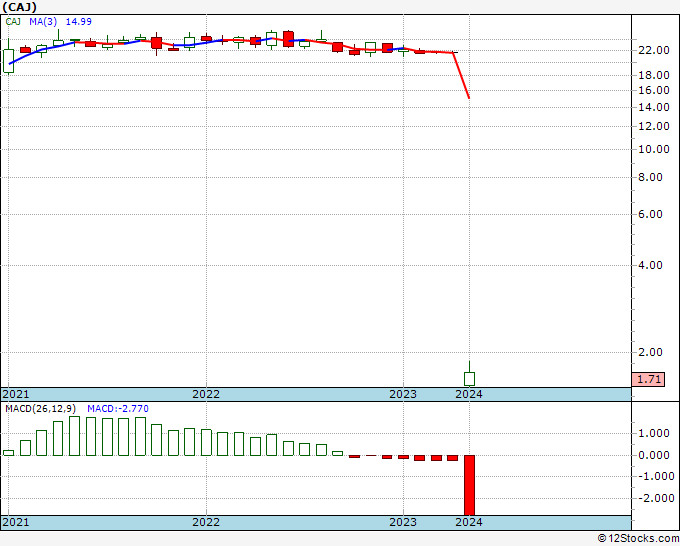Click the 14.00 price axis label
The height and width of the screenshot is (546, 680).
[654, 107]
